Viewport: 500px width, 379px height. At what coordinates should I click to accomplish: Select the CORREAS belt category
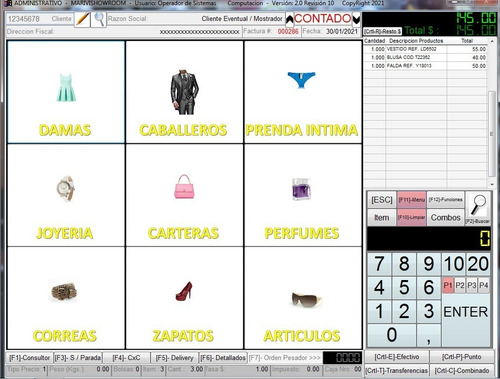[x=66, y=298]
